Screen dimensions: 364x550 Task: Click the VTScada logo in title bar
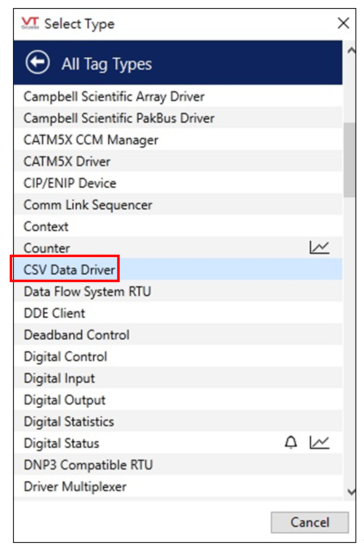pyautogui.click(x=30, y=23)
